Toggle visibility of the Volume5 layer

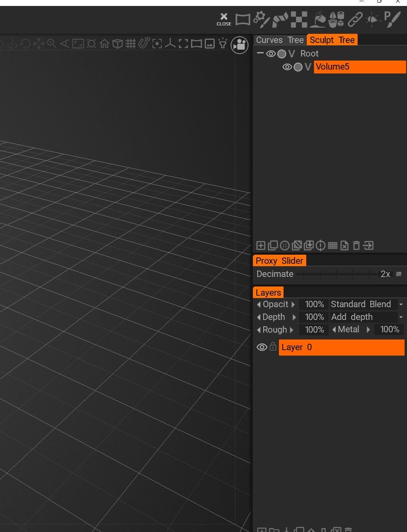[x=287, y=67]
